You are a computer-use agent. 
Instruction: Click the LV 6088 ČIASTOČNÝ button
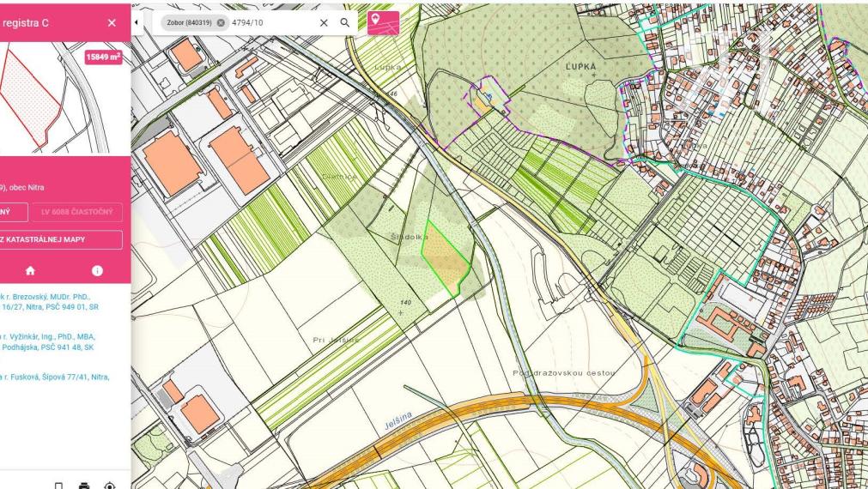pyautogui.click(x=76, y=212)
